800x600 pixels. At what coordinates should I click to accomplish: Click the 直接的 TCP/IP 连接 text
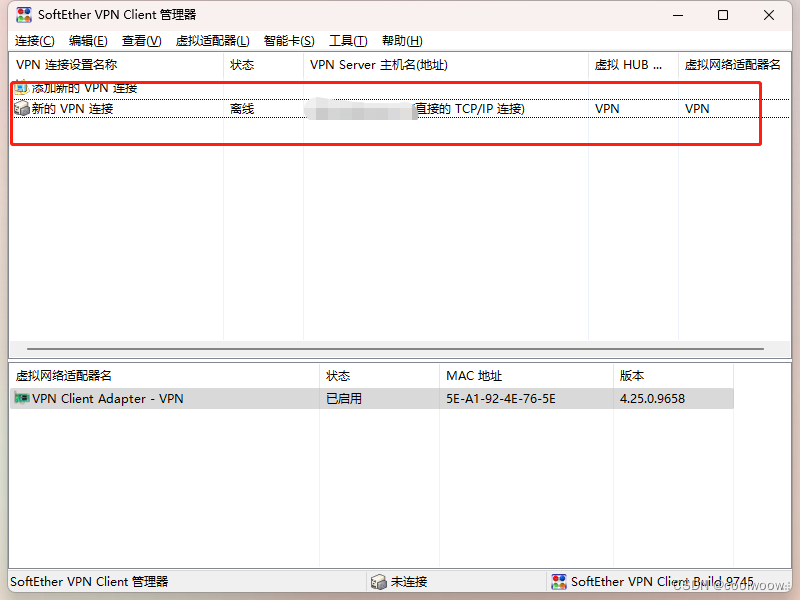click(470, 109)
